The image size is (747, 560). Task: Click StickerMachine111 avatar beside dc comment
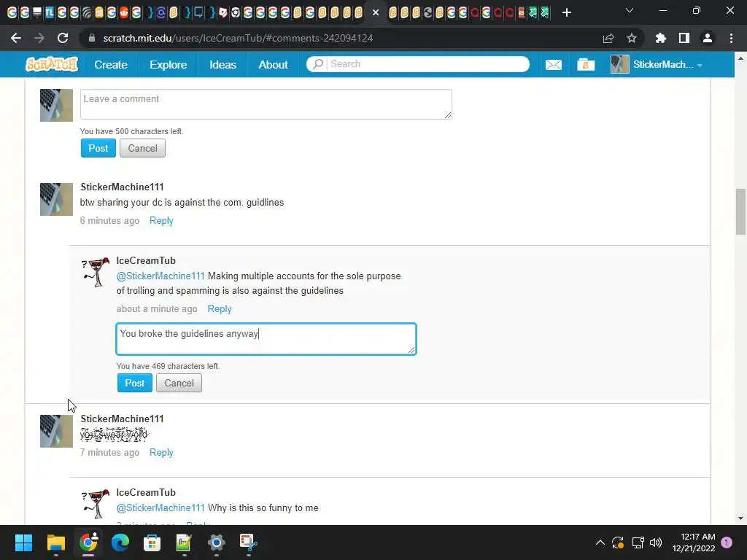click(56, 199)
